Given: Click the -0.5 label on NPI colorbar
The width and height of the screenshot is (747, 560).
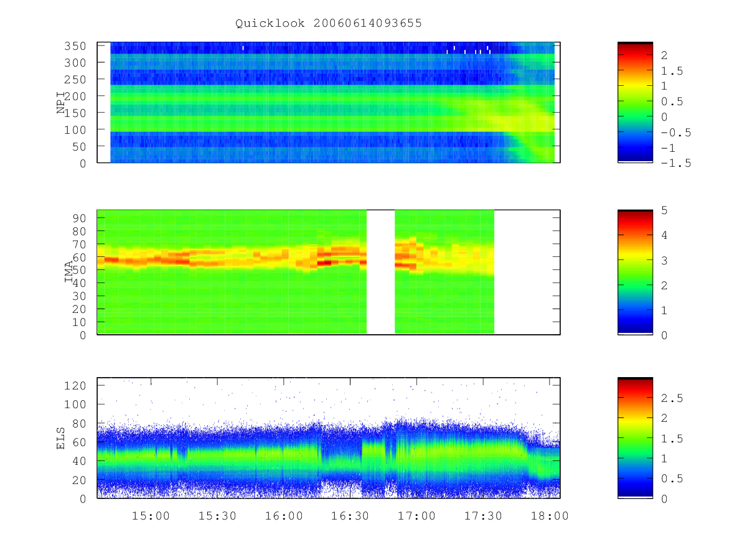Looking at the screenshot, I should tap(676, 133).
